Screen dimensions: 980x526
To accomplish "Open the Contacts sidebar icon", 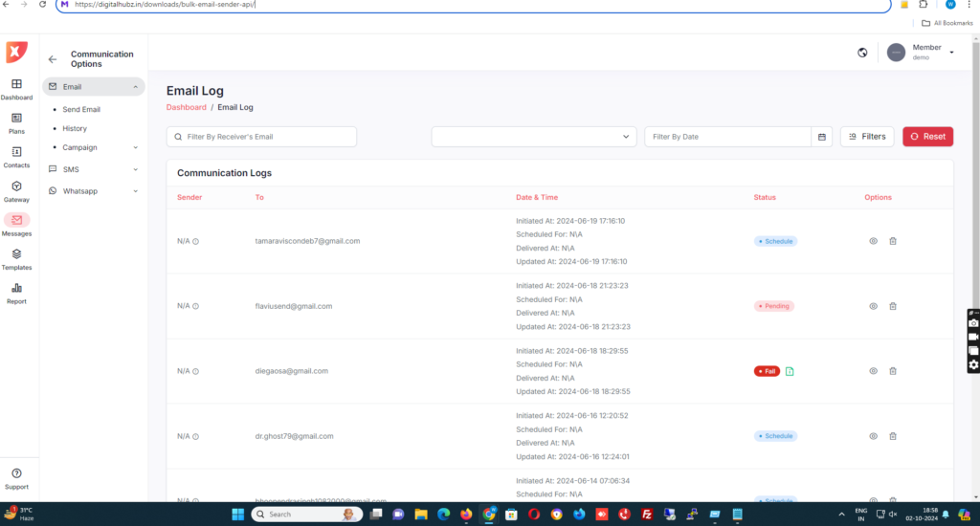I will point(16,152).
